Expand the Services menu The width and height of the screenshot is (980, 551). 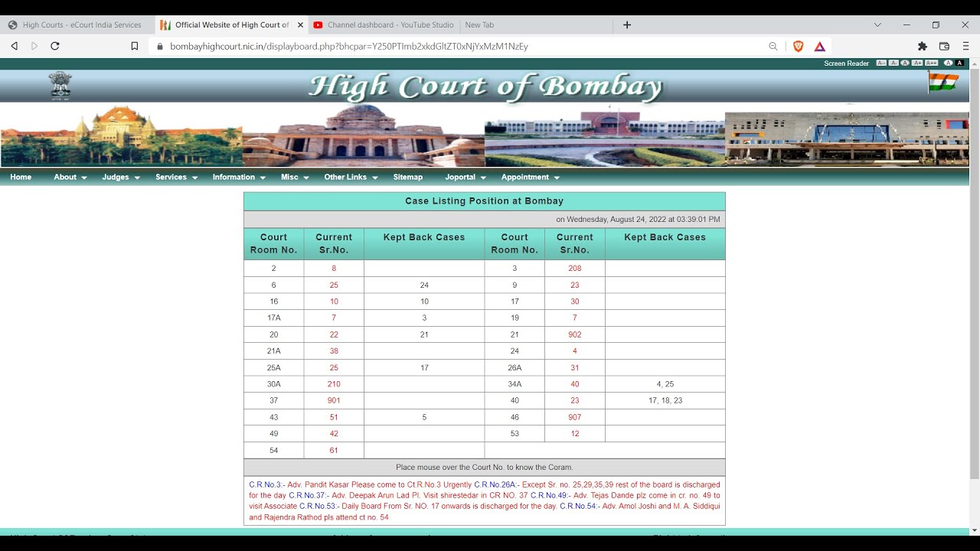(176, 177)
